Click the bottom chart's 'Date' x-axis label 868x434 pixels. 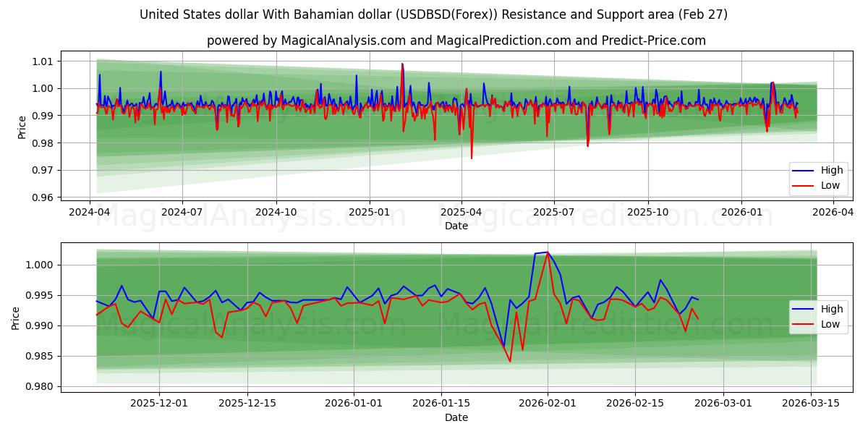coord(456,417)
